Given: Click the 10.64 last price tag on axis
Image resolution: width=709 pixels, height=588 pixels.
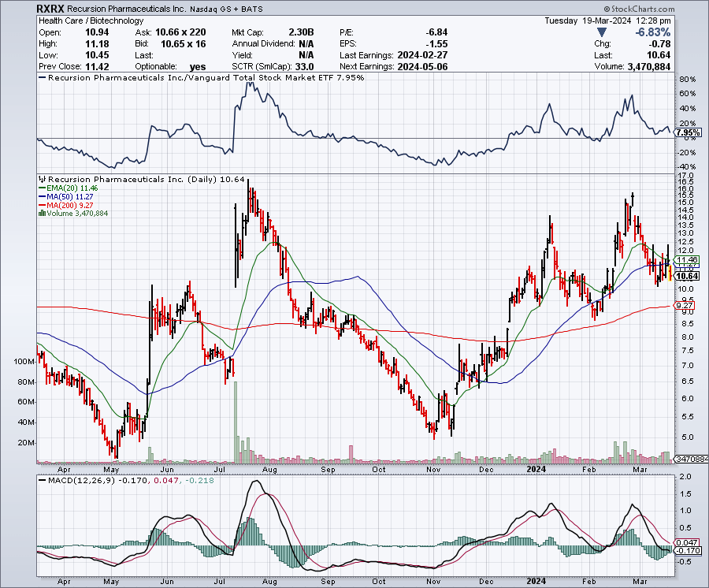Looking at the screenshot, I should 687,276.
